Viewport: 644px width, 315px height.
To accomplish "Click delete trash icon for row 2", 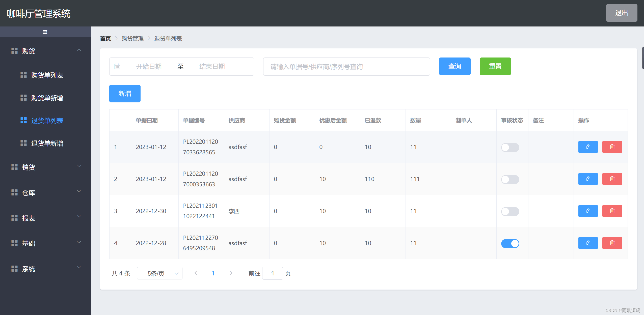I will pyautogui.click(x=612, y=179).
